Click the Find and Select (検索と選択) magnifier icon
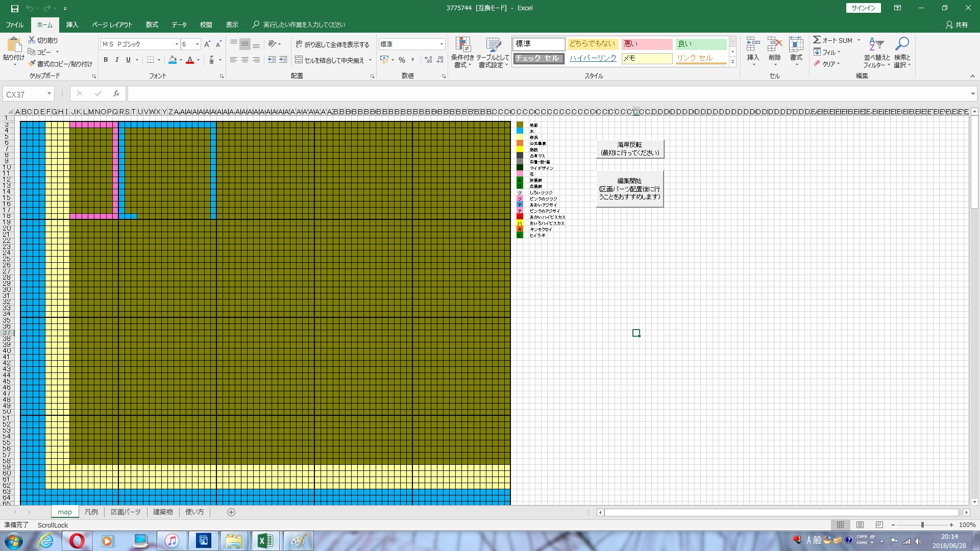980x551 pixels. 902,45
